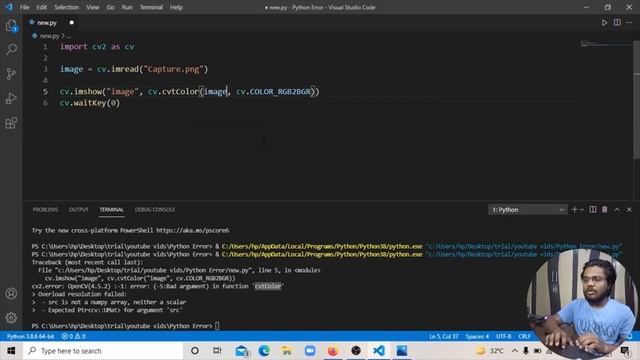Open the Help menu

pos(176,7)
